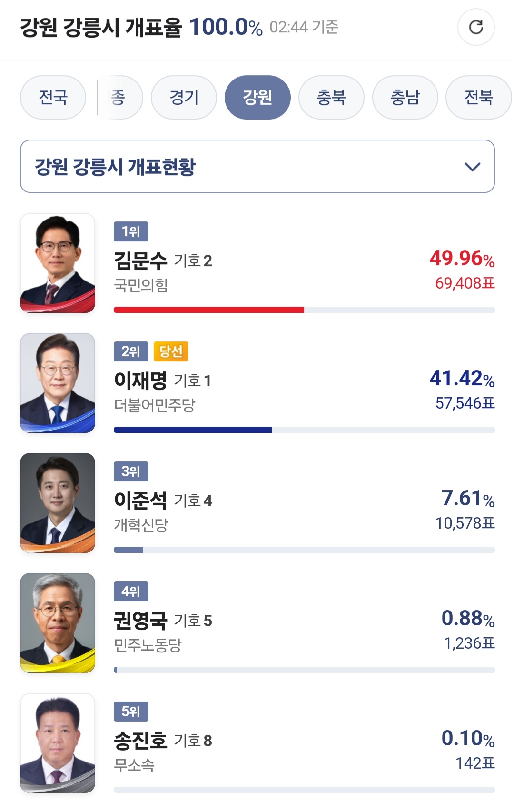Select the 전국 region tab
Screen dimensions: 514x812
[x=53, y=98]
